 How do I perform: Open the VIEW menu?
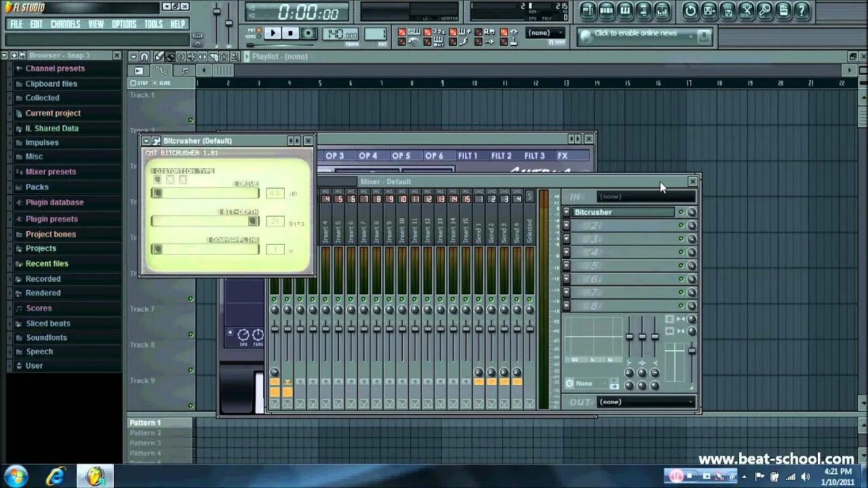coord(96,24)
